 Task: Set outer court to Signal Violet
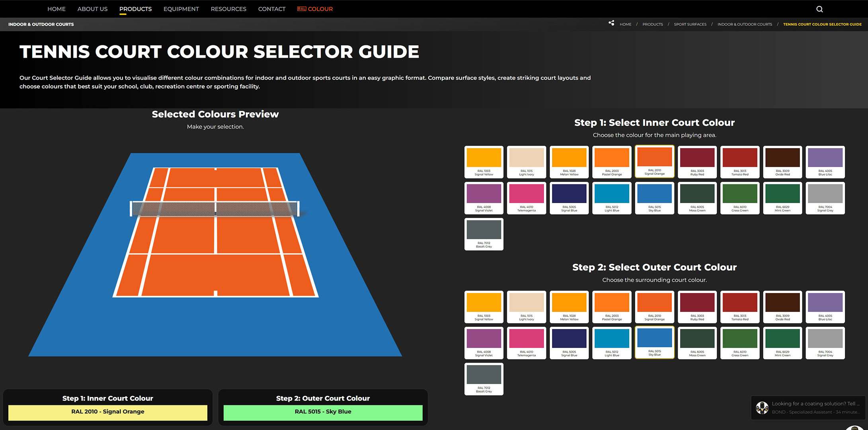point(484,343)
